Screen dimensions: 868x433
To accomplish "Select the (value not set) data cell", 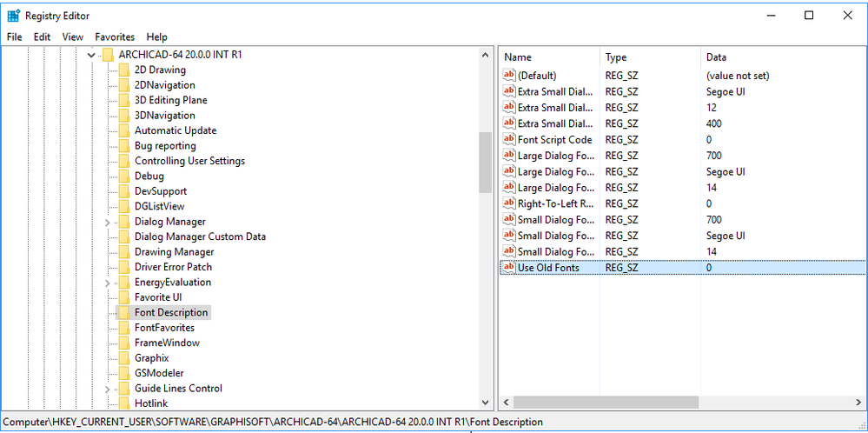I will (x=738, y=76).
